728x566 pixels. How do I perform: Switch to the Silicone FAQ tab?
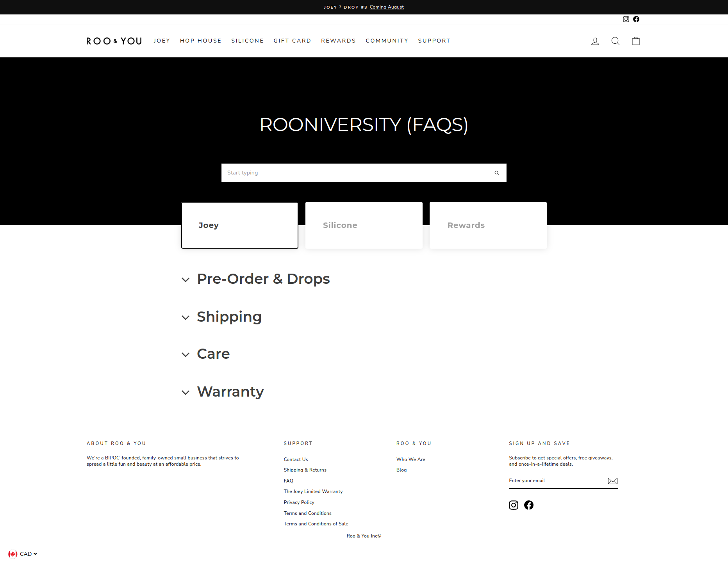364,225
